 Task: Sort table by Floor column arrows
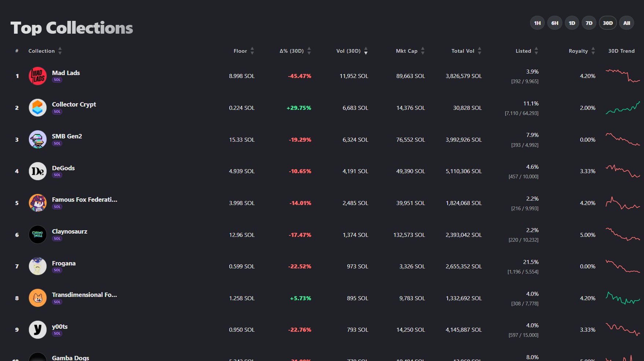(252, 51)
